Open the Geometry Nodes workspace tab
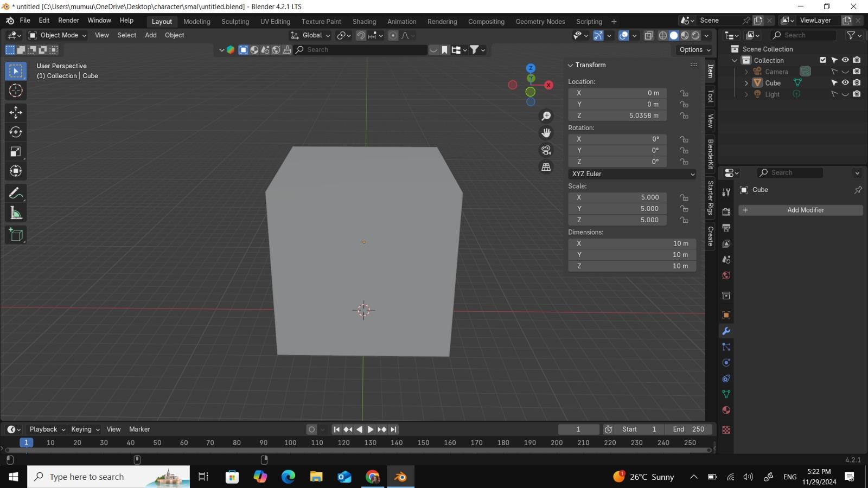Viewport: 868px width, 488px height. point(540,21)
